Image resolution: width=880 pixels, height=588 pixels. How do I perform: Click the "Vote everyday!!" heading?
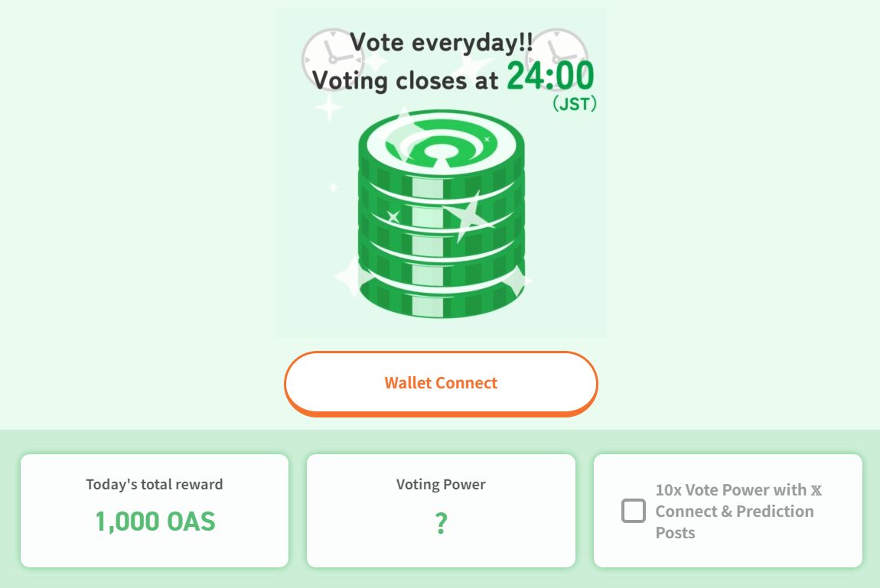(442, 42)
